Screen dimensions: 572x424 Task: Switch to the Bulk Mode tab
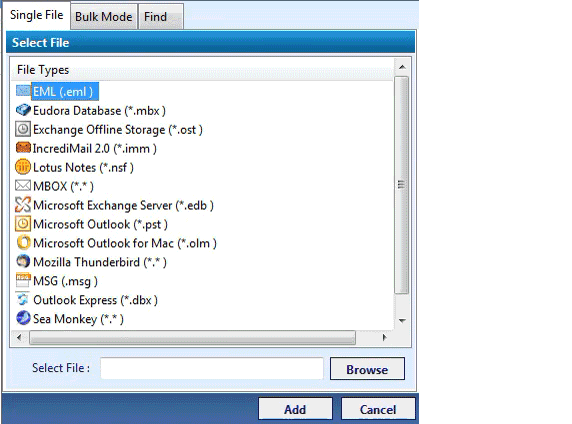click(x=104, y=17)
